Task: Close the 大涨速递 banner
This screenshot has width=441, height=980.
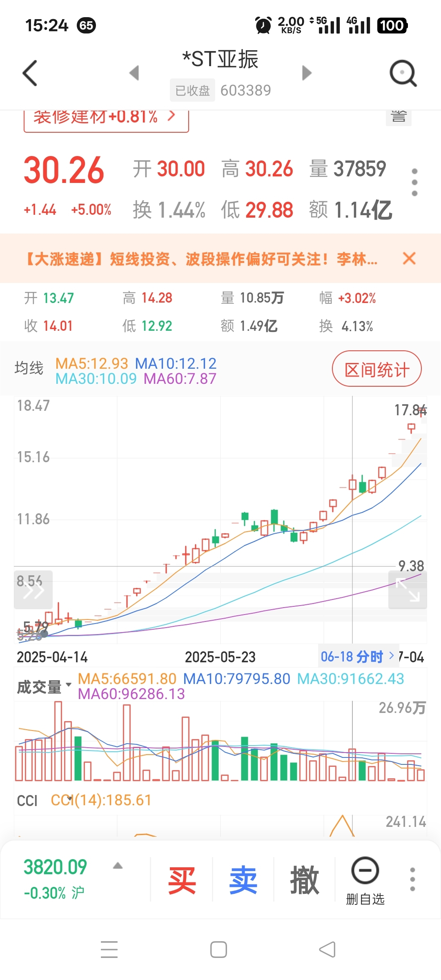Action: coord(409,258)
